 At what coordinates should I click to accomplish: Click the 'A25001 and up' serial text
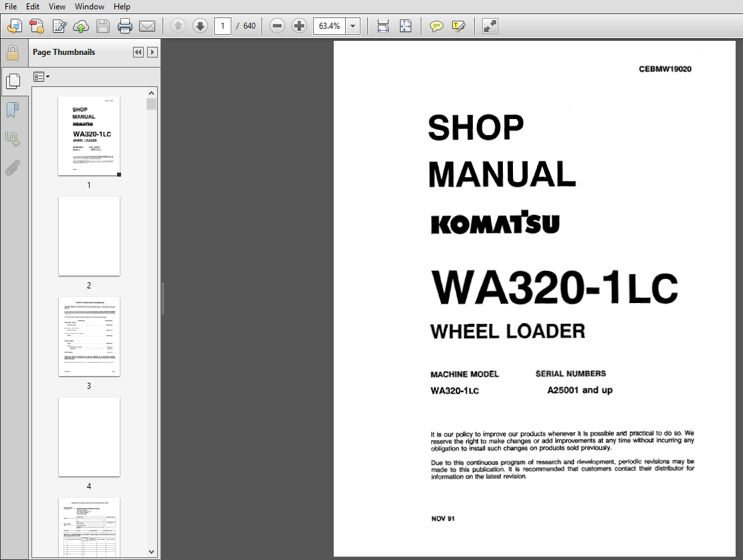coord(580,390)
